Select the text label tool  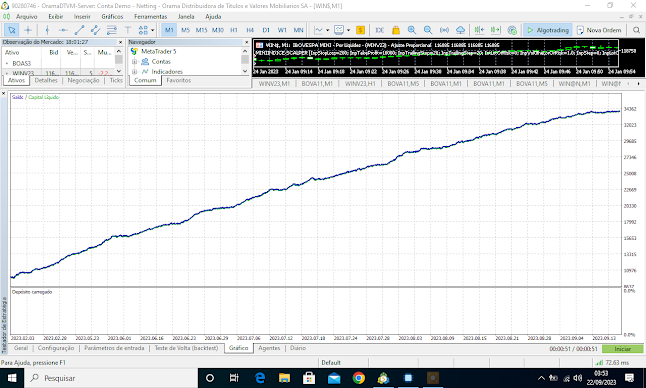click(x=128, y=30)
